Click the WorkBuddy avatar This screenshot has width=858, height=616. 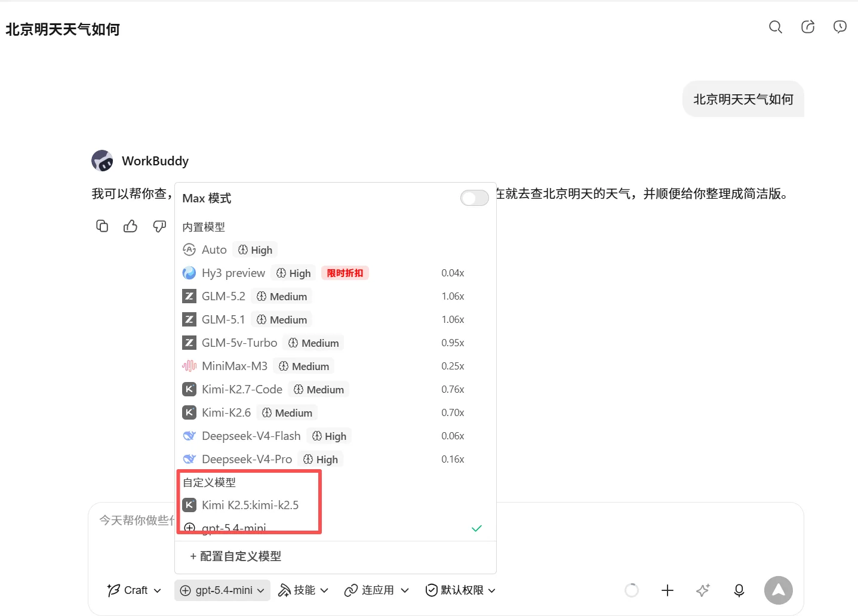102,161
